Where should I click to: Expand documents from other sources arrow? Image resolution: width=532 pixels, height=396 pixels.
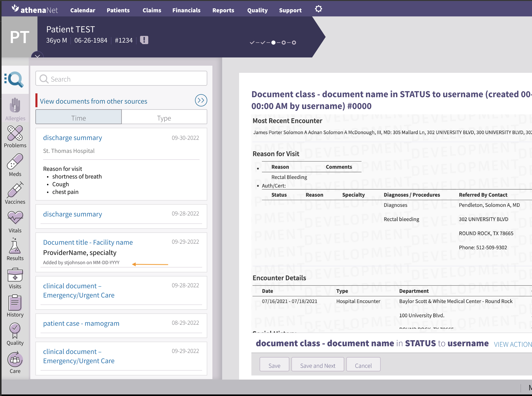201,100
